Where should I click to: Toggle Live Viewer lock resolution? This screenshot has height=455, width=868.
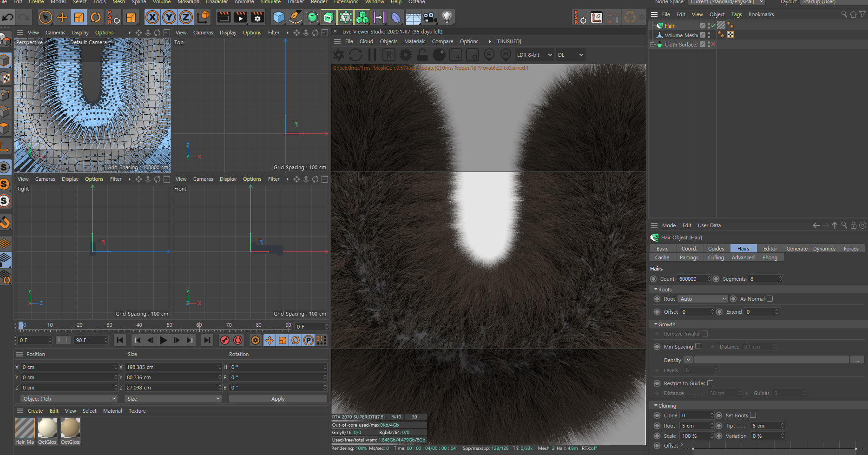(422, 55)
